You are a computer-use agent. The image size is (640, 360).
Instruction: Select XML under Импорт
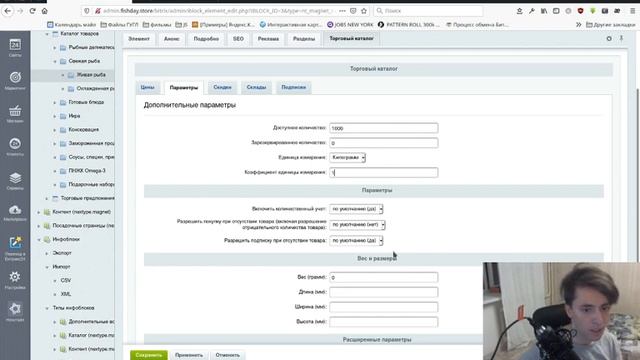pos(66,294)
